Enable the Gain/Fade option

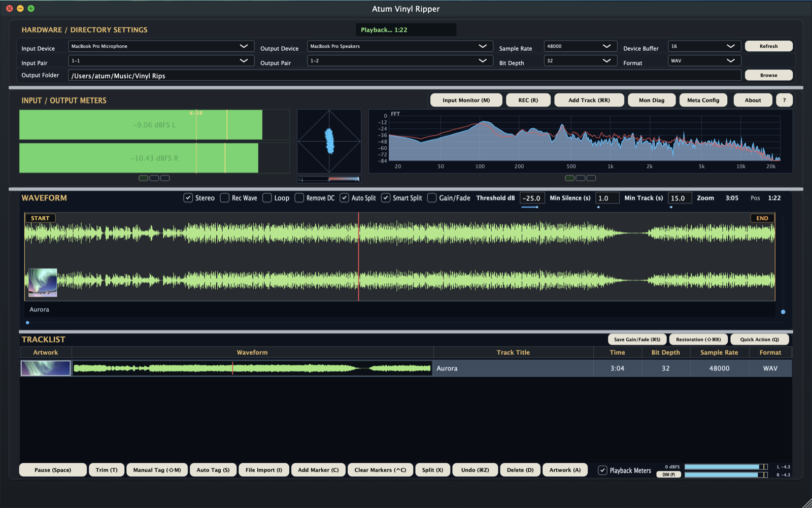pyautogui.click(x=432, y=198)
